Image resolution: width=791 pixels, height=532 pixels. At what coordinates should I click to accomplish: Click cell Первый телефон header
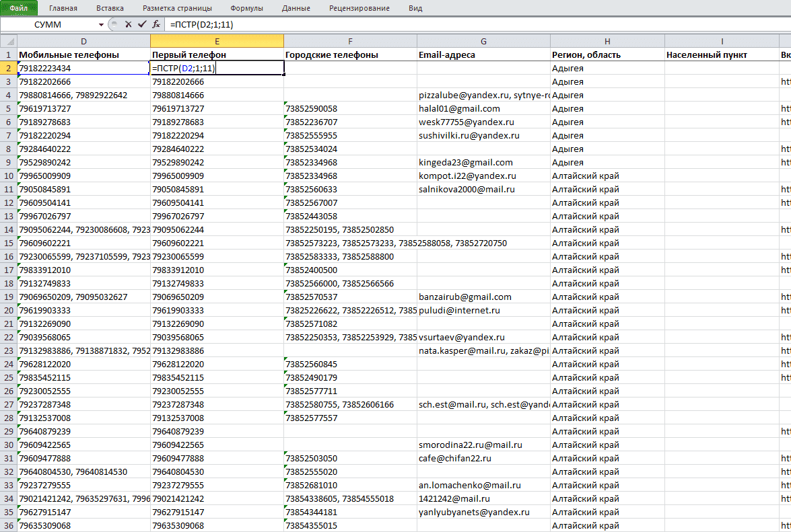[x=217, y=54]
